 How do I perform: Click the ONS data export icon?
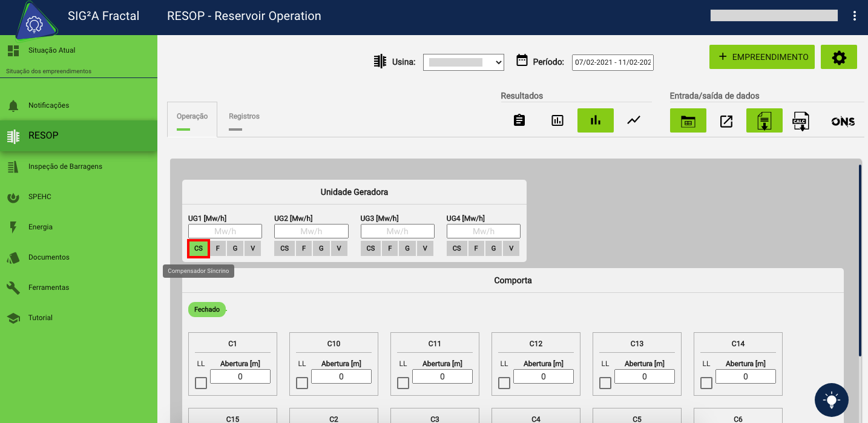click(x=843, y=121)
